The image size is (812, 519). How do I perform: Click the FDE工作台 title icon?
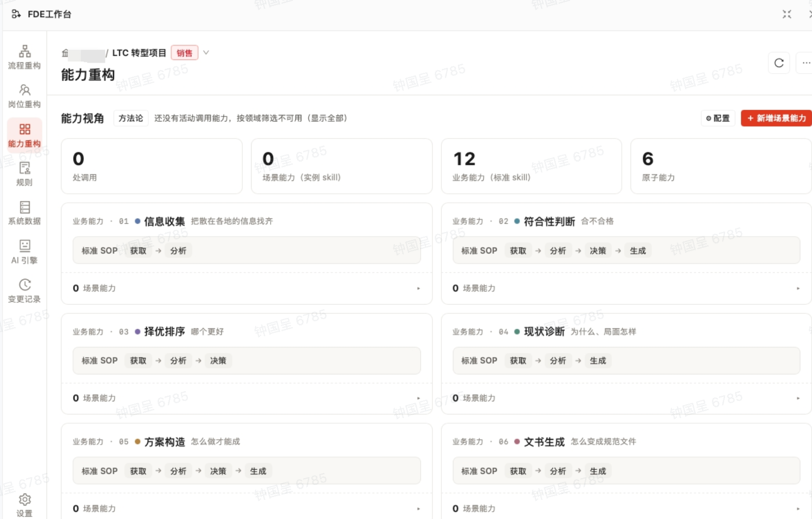pos(16,14)
